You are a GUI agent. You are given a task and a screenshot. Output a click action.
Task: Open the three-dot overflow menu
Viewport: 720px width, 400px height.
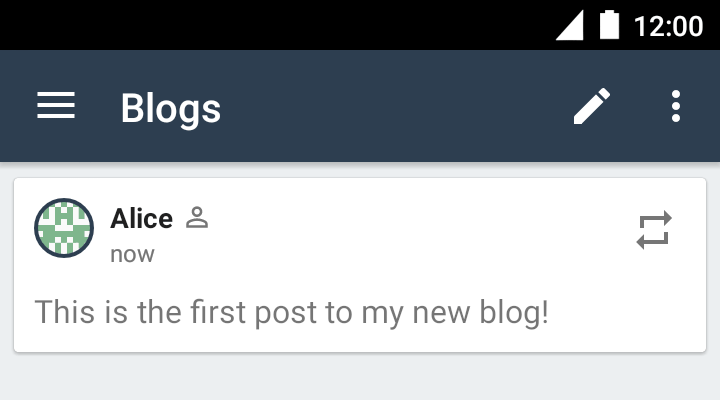(x=675, y=106)
